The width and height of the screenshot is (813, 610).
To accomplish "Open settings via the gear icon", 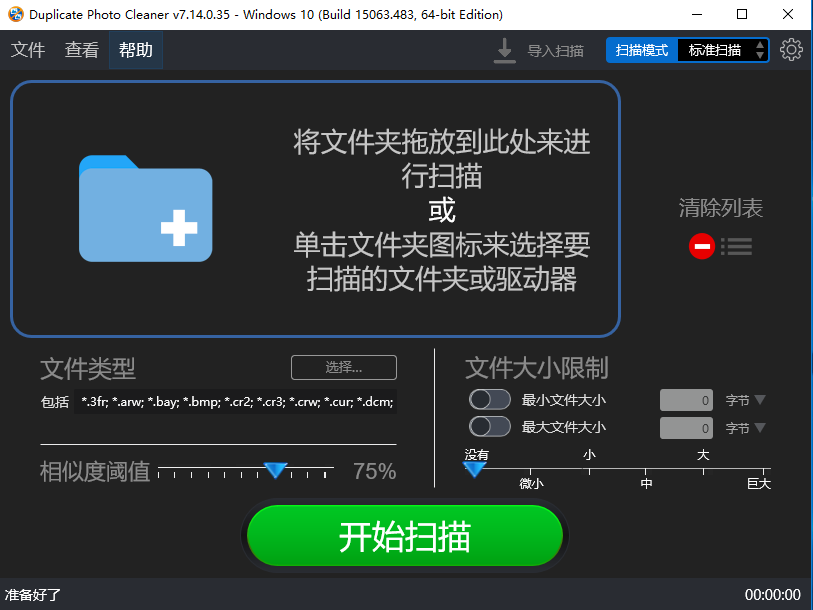I will pos(791,50).
